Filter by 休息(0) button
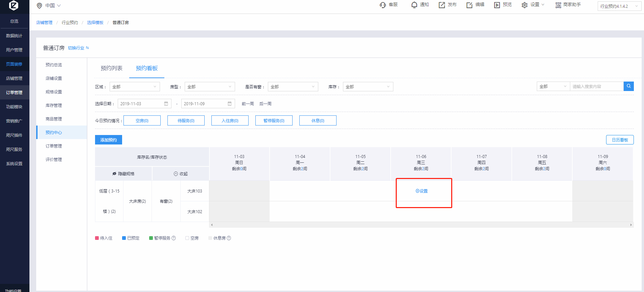 pos(318,120)
